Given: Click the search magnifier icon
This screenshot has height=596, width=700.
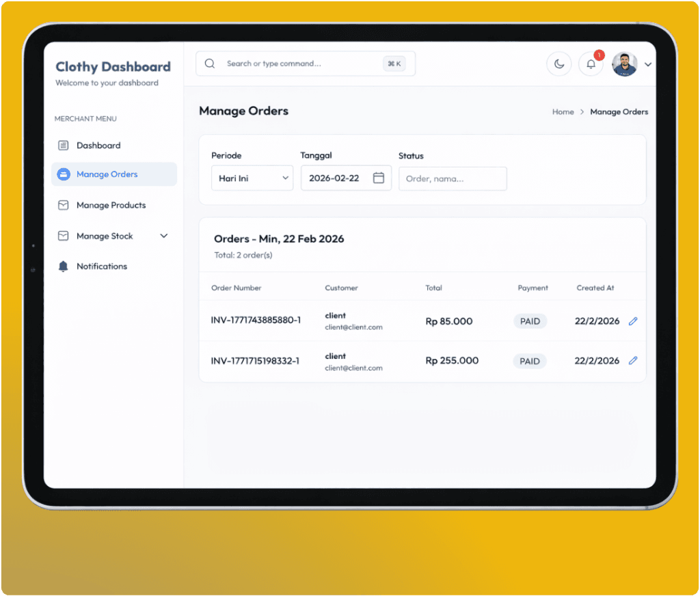Looking at the screenshot, I should (209, 63).
